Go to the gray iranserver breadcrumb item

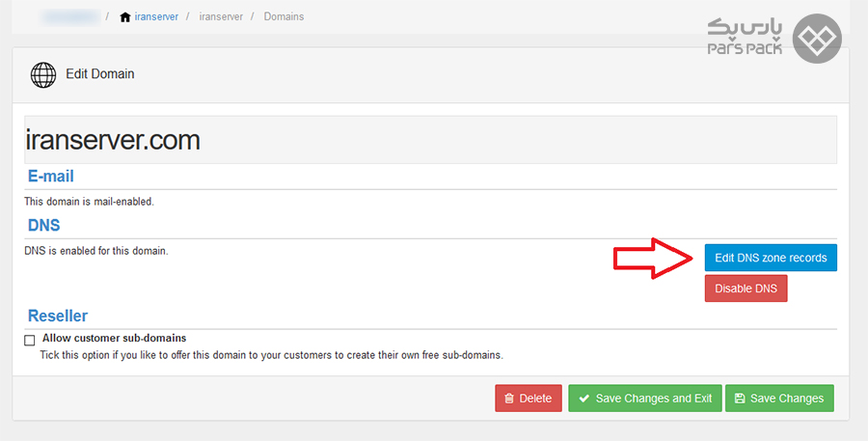click(x=221, y=17)
